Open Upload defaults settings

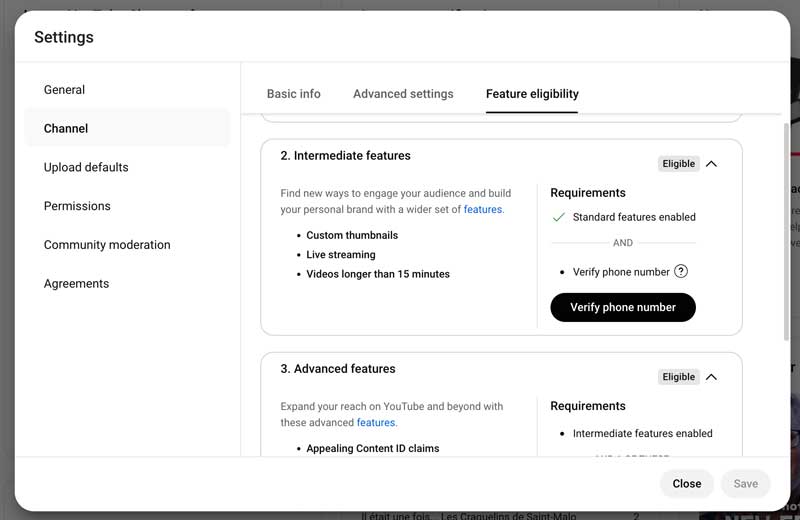pyautogui.click(x=86, y=167)
